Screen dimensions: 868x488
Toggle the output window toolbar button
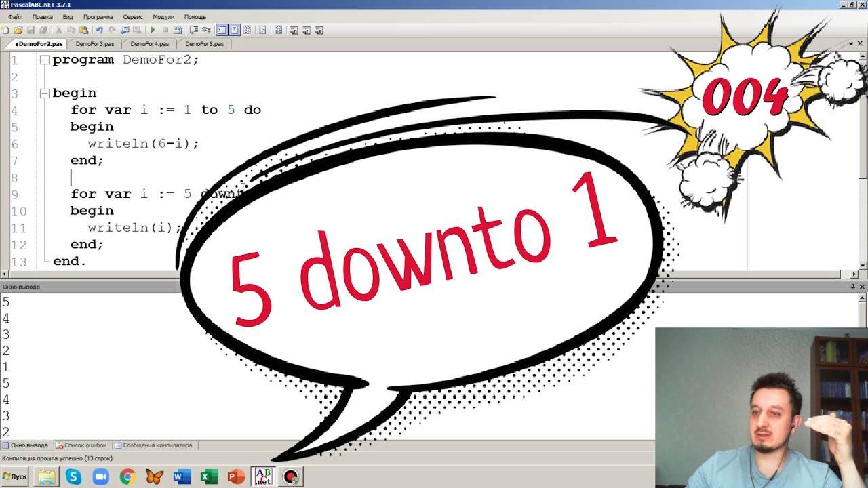tap(221, 30)
